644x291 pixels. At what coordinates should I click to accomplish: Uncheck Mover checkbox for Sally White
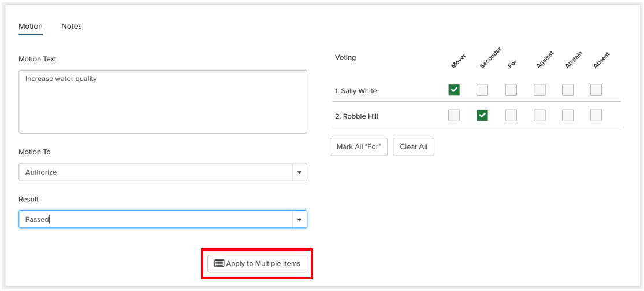(x=454, y=90)
